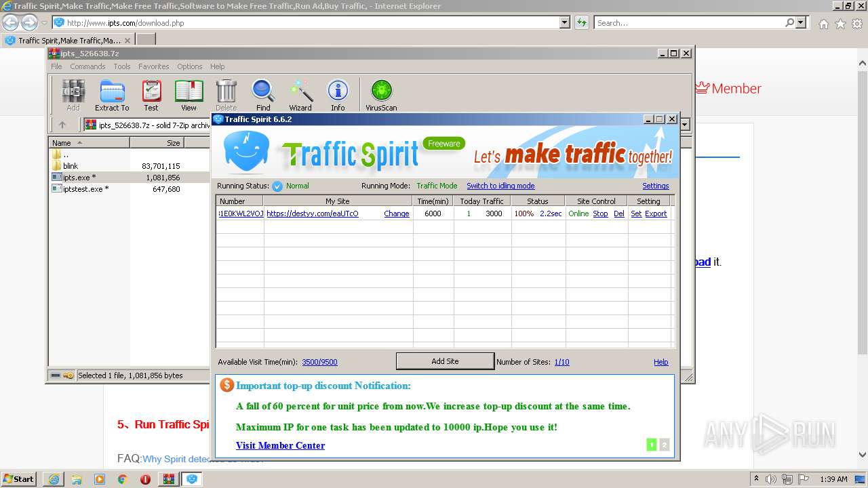Open the WinRAR Commands menu

pyautogui.click(x=87, y=66)
